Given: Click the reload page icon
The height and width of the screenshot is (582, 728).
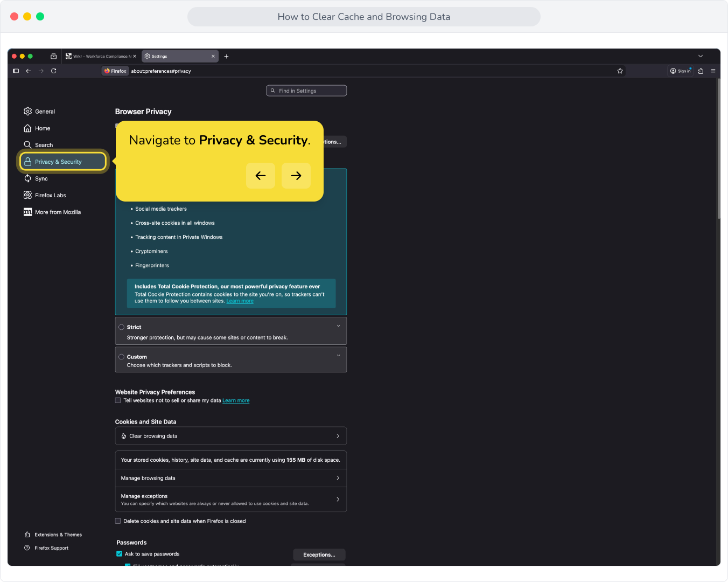Looking at the screenshot, I should pos(54,71).
